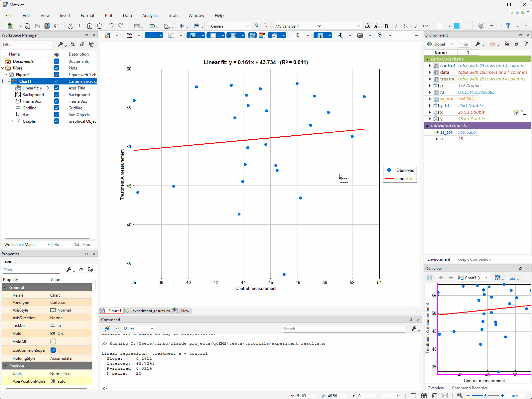Screen dimensions: 532x399
Task: Click the Copy icon in toolbar
Action: pyautogui.click(x=80, y=26)
